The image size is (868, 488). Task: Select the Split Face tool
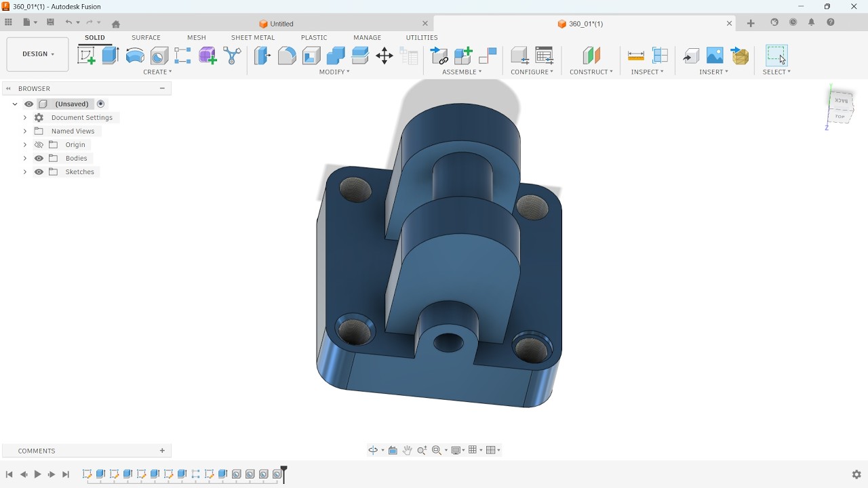(x=360, y=56)
